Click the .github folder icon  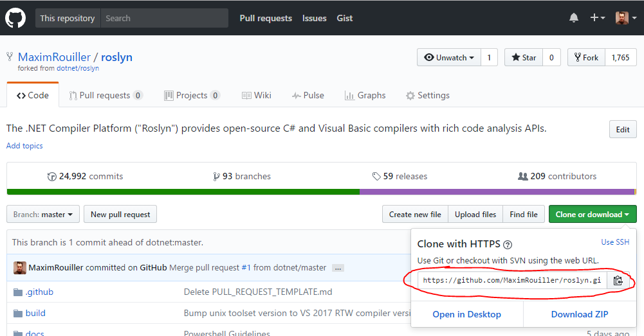[17, 292]
